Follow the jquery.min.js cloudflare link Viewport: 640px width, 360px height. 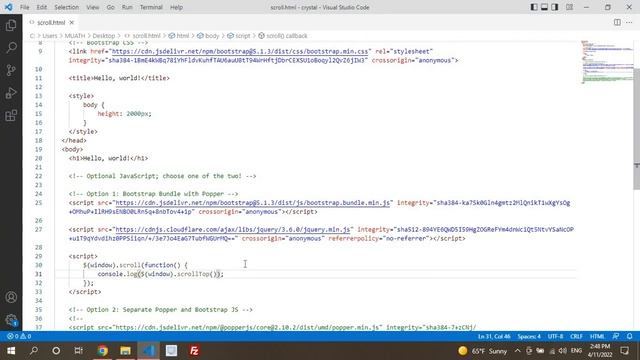point(233,229)
